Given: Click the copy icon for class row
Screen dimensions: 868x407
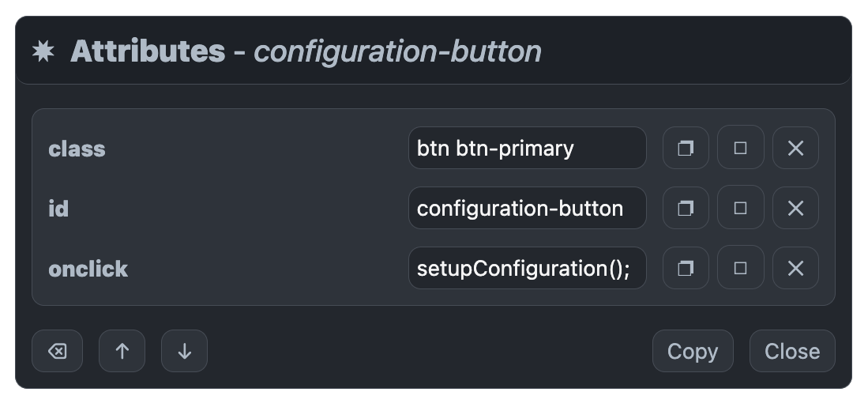Looking at the screenshot, I should pos(686,148).
